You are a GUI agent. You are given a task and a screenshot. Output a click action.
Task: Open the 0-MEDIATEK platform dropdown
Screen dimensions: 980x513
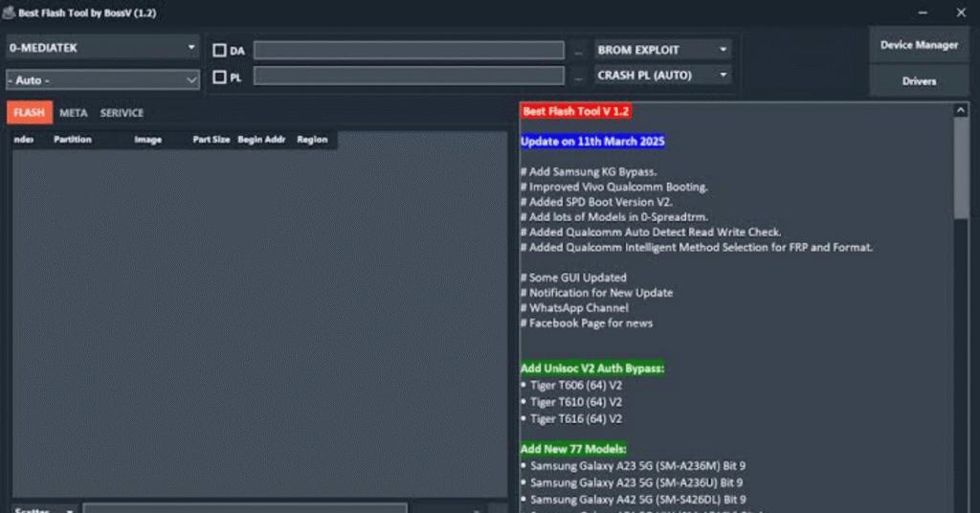click(x=102, y=48)
